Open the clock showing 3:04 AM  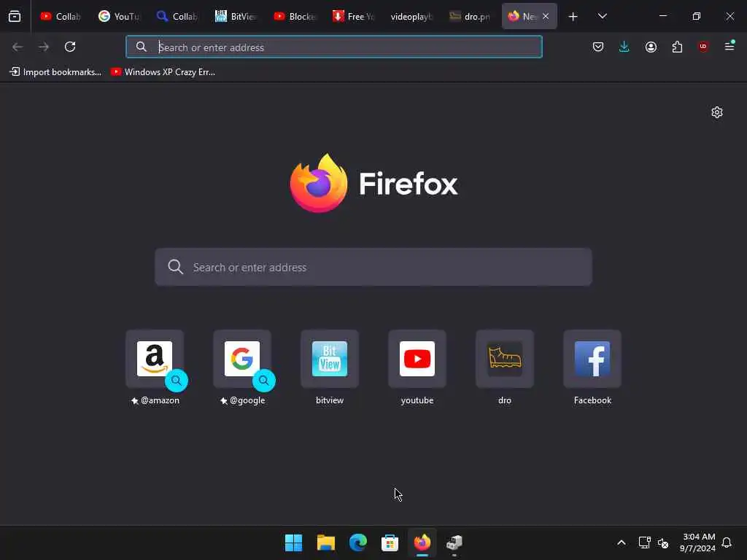pos(698,542)
